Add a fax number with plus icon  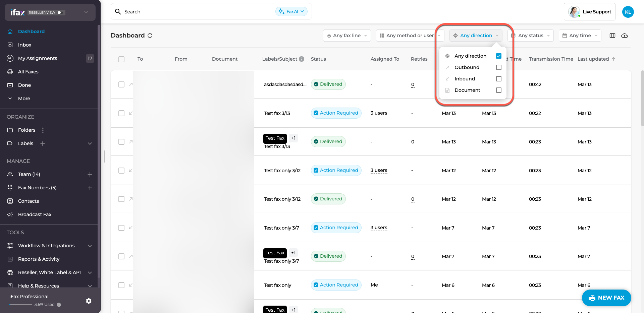pyautogui.click(x=90, y=188)
